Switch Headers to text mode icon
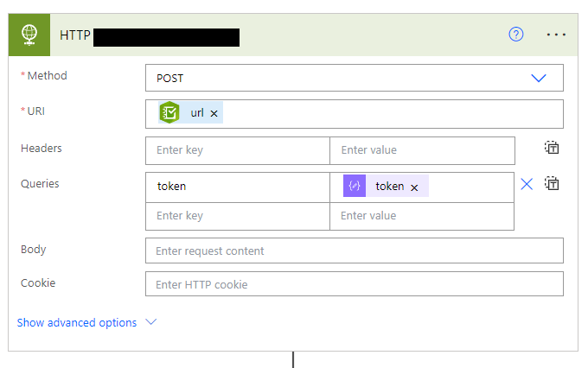This screenshot has height=368, width=588. (x=552, y=148)
